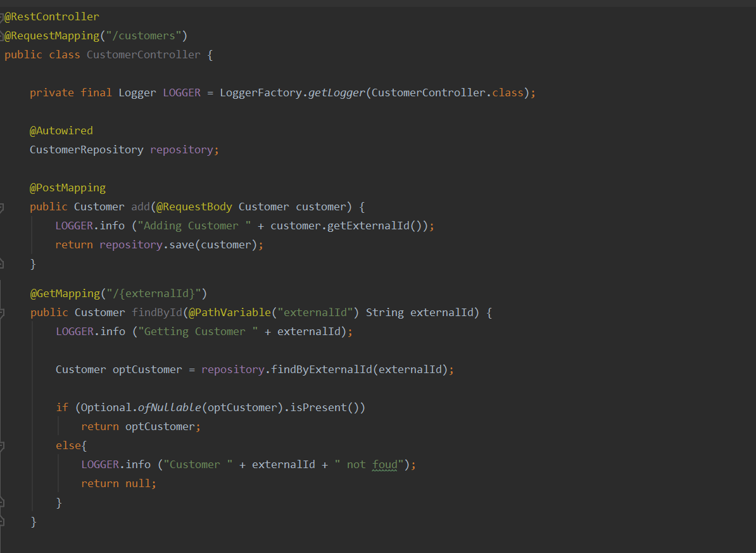Click the underlined misspelled word "foud"

click(x=385, y=465)
